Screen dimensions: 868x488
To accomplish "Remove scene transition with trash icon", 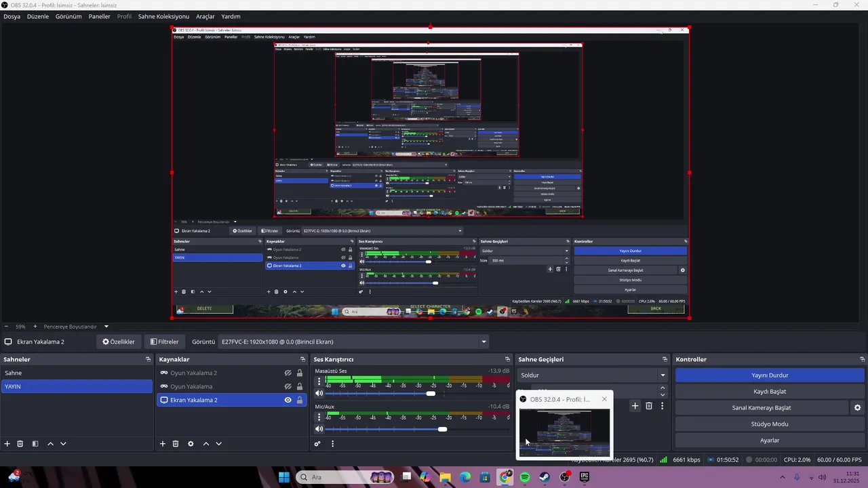I will click(x=649, y=406).
